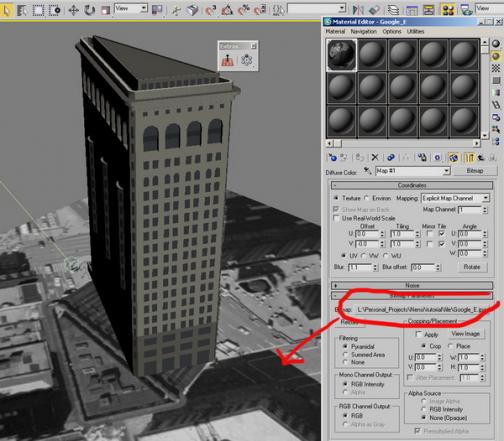The height and width of the screenshot is (441, 504).
Task: Toggle the sample sphere background checker icon
Action: click(x=496, y=68)
